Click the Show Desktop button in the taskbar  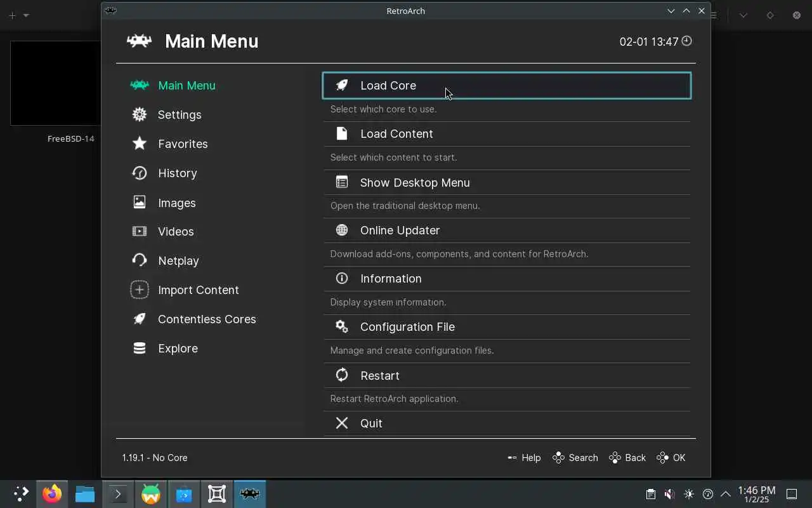792,494
